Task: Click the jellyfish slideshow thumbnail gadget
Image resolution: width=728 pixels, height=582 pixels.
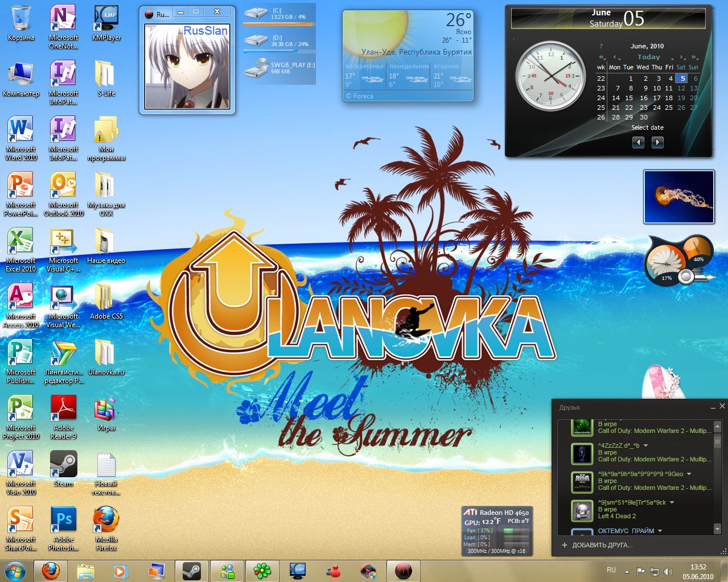Action: click(x=678, y=197)
